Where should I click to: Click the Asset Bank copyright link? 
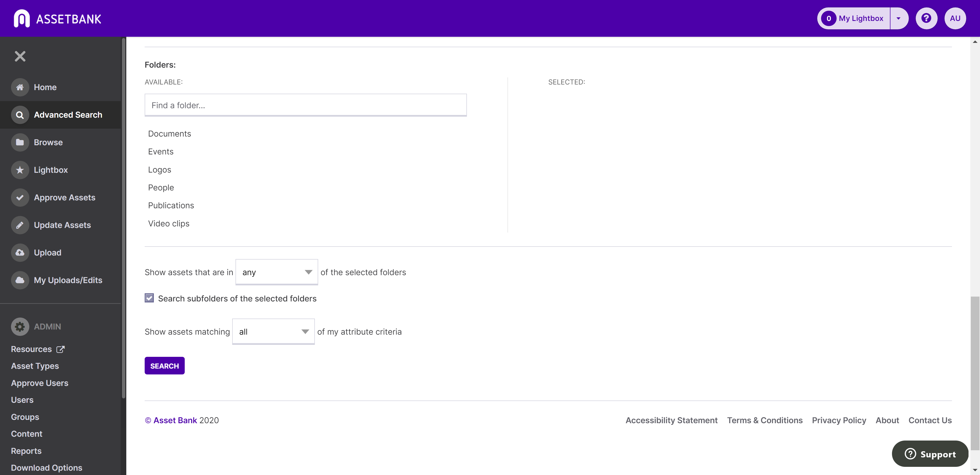(171, 420)
